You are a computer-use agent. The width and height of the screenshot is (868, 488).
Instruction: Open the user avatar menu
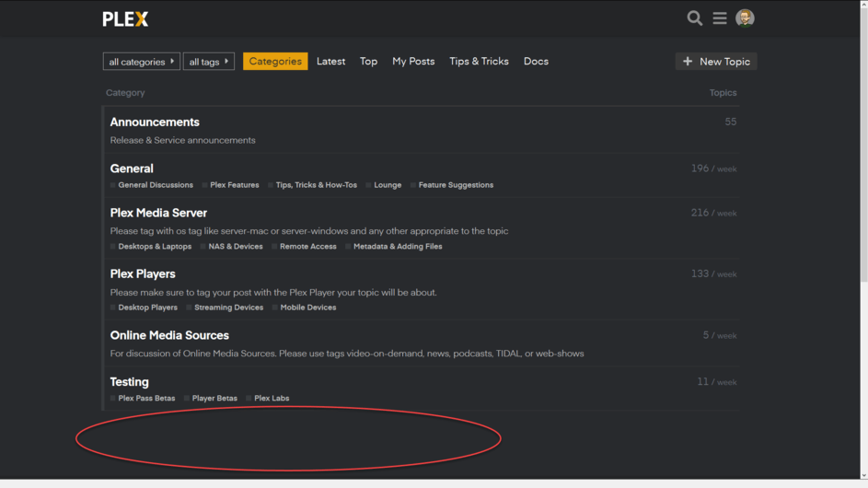point(745,18)
